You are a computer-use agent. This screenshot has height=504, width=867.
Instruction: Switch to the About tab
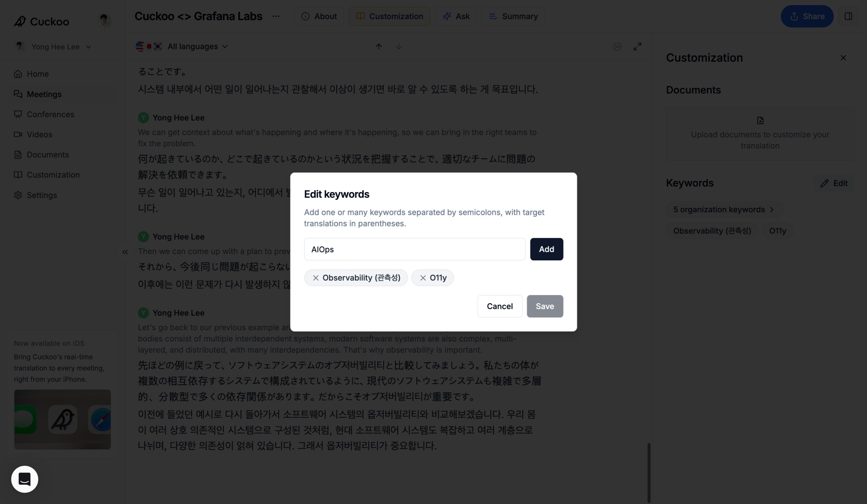point(319,16)
